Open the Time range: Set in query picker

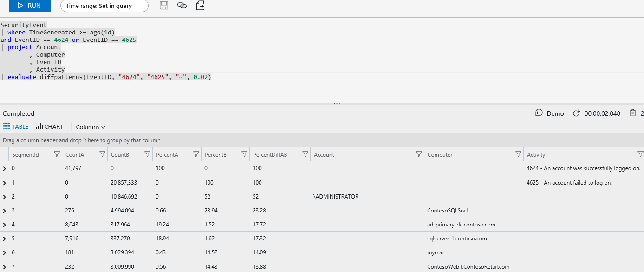point(104,6)
